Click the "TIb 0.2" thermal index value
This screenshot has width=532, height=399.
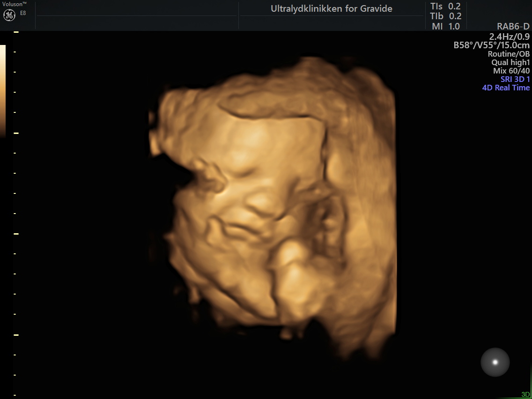[445, 16]
